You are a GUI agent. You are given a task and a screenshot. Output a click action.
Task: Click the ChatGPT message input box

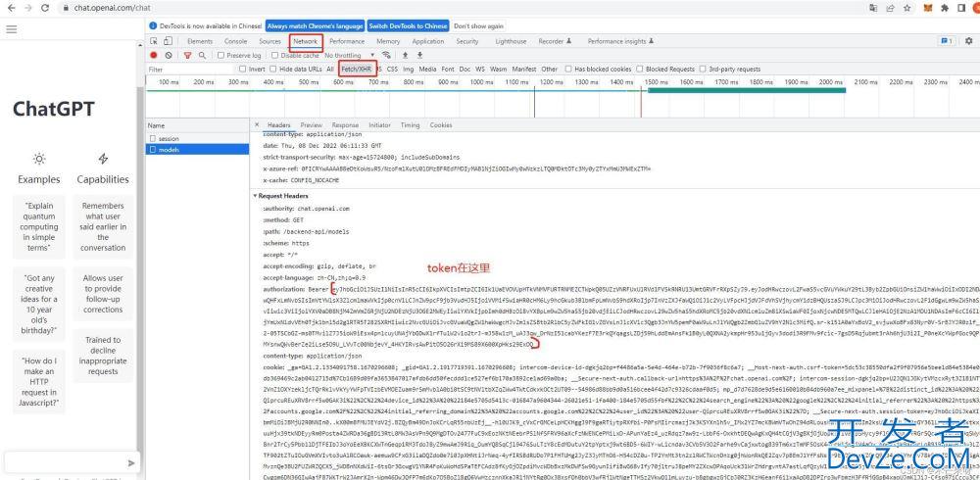tap(66, 463)
